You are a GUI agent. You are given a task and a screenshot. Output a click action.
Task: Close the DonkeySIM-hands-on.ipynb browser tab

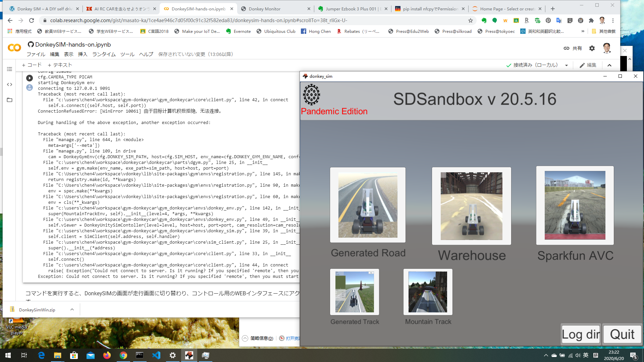[232, 9]
